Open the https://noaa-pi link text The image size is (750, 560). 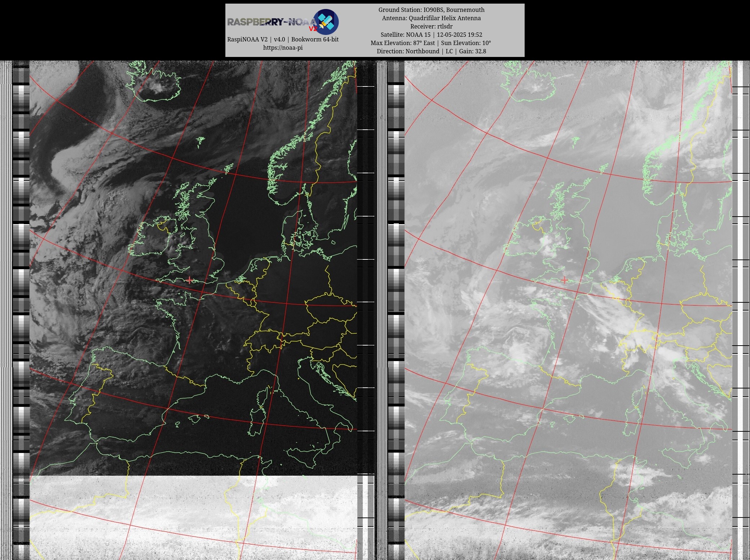283,48
